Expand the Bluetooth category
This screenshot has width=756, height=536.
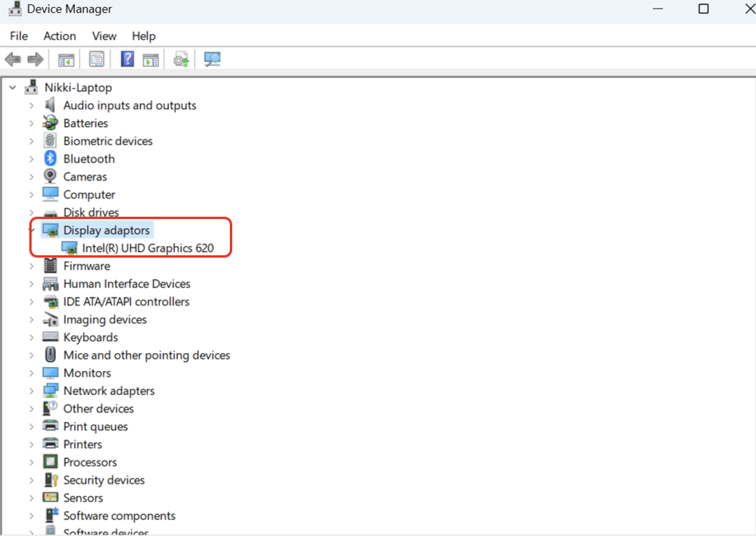click(x=32, y=158)
